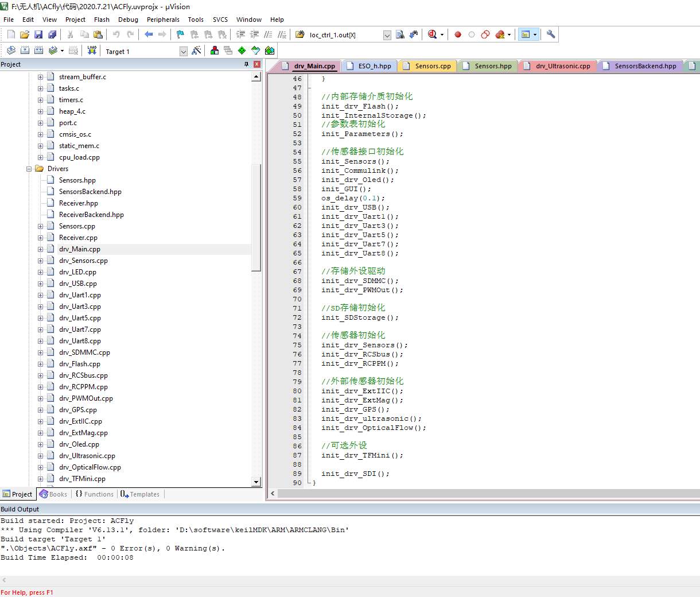Viewport: 700px width, 597px height.
Task: Click the Navigate Backwards blue arrow
Action: [x=149, y=34]
